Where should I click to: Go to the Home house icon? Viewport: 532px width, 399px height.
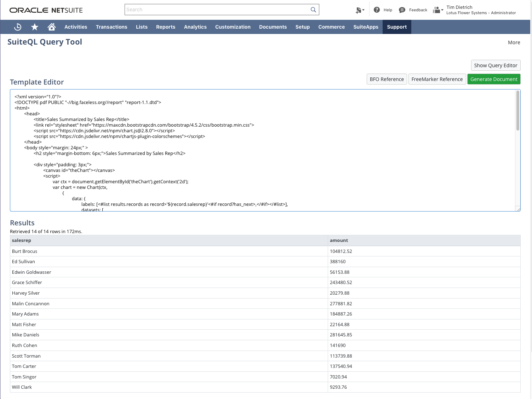52,27
